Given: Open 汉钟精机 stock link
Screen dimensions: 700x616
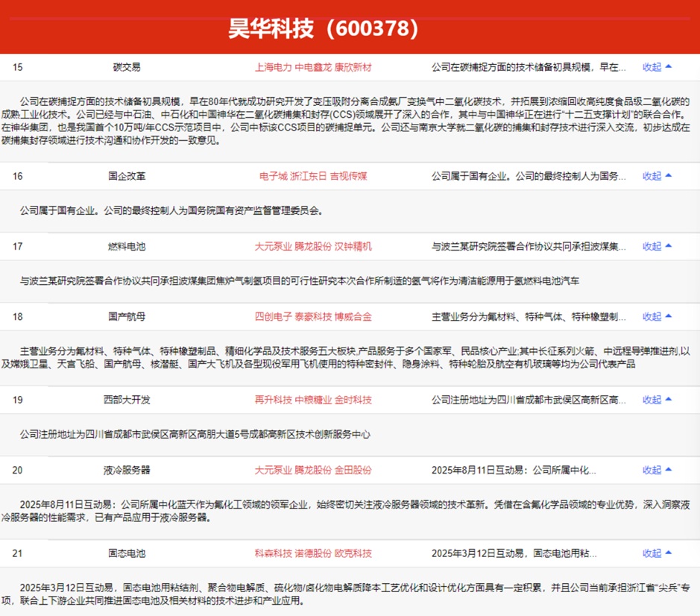Looking at the screenshot, I should point(353,246).
